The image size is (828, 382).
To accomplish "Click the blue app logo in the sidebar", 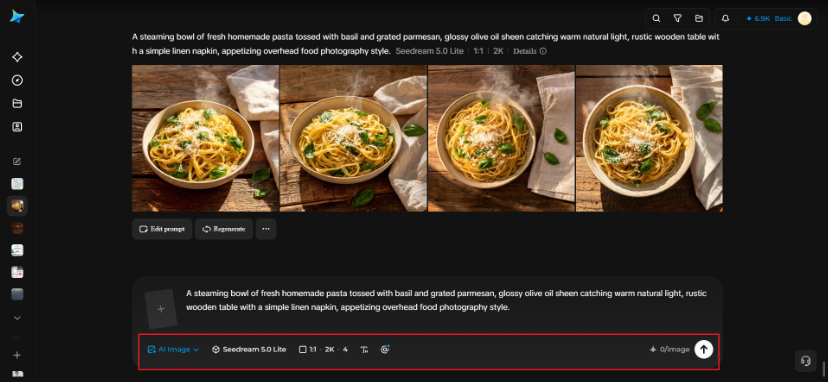I will (x=17, y=16).
